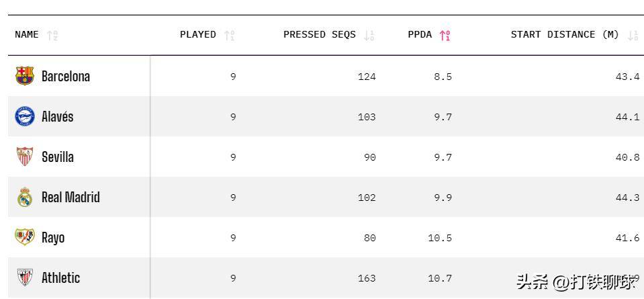The image size is (644, 299).
Task: Open the Real Madrid team link
Action: (71, 197)
